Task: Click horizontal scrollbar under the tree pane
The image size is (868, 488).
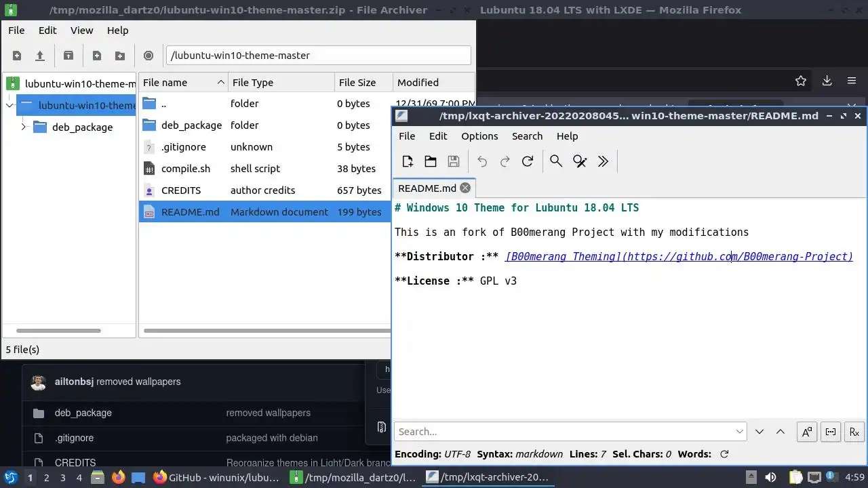Action: [x=58, y=331]
